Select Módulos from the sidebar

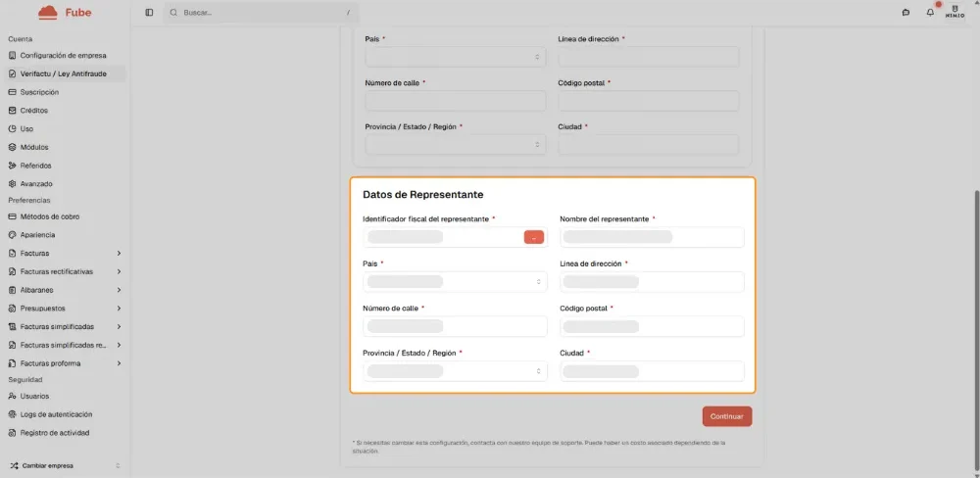click(34, 147)
